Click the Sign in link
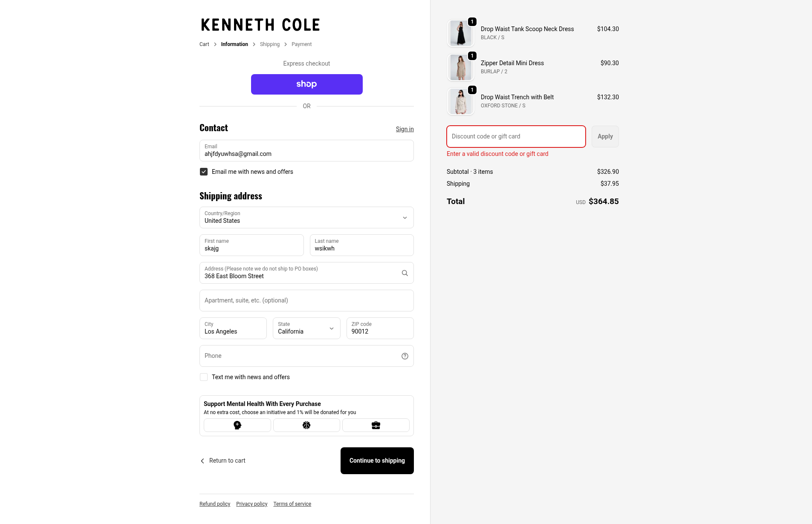The image size is (812, 524). pos(405,129)
